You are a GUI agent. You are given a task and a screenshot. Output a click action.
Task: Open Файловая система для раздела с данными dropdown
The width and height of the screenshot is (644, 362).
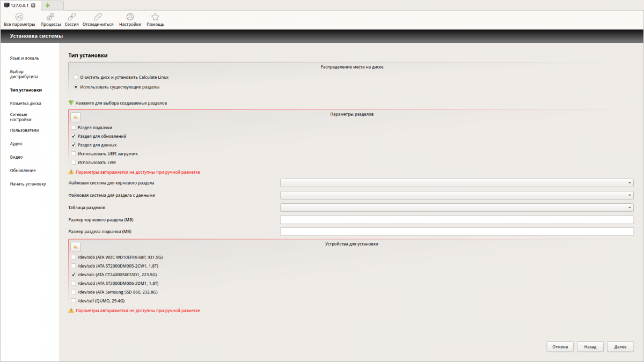[457, 195]
